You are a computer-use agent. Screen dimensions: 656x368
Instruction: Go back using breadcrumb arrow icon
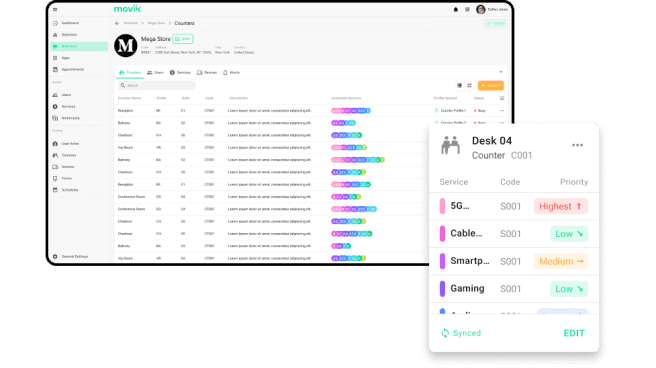coord(117,23)
